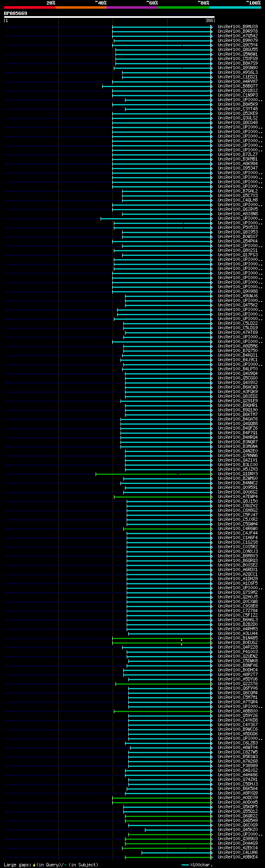Select the BP085669 query label
The image size is (265, 868).
coord(16,13)
